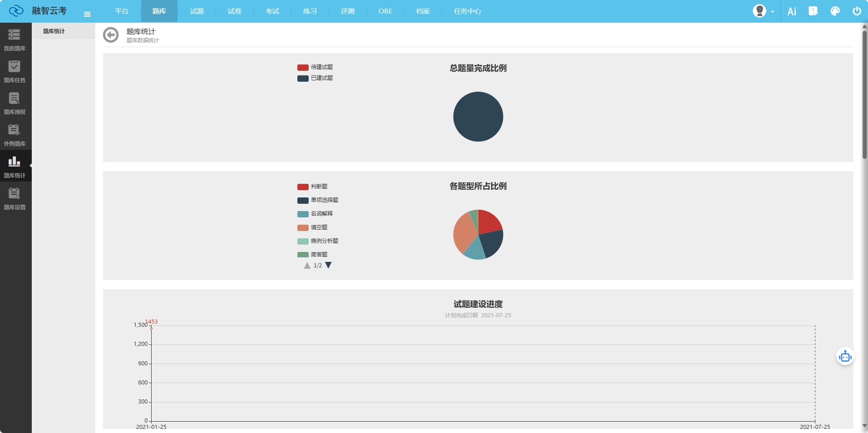Toggle 单项选择题 legend entry
868x433 pixels.
pos(318,200)
